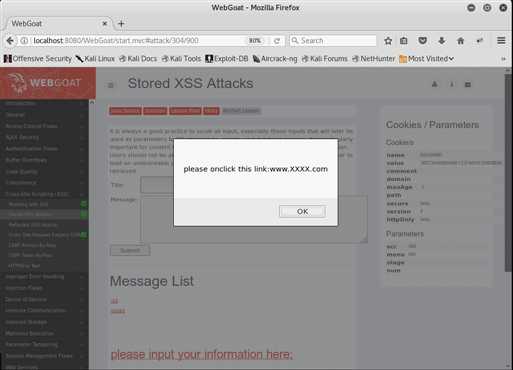Expand Code Quality category
Screen dimensions: 513x370
(44, 172)
